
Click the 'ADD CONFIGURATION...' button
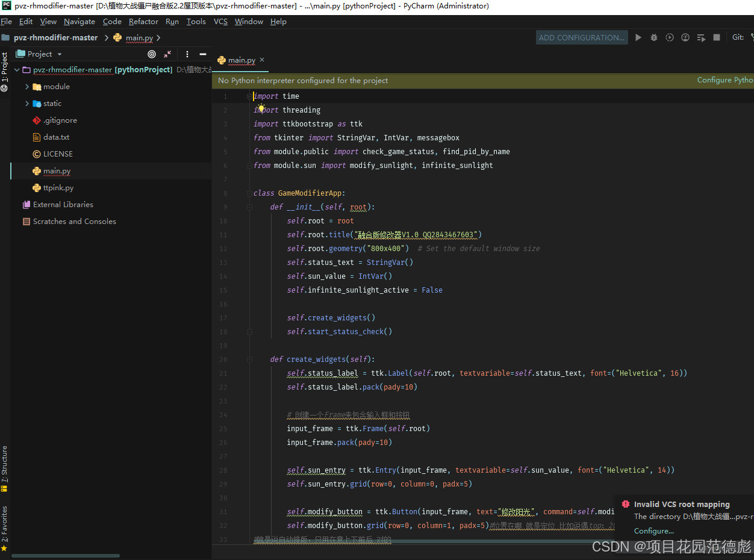click(x=581, y=37)
